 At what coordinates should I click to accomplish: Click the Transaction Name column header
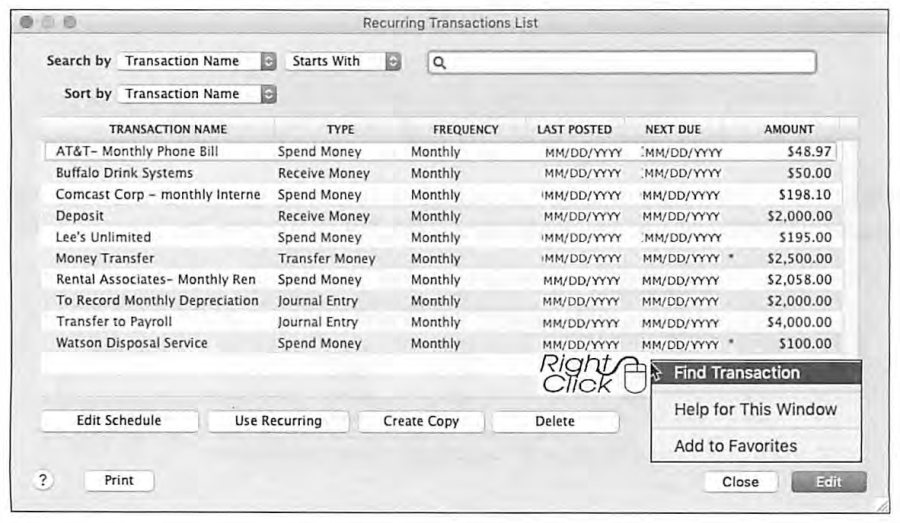tap(168, 130)
